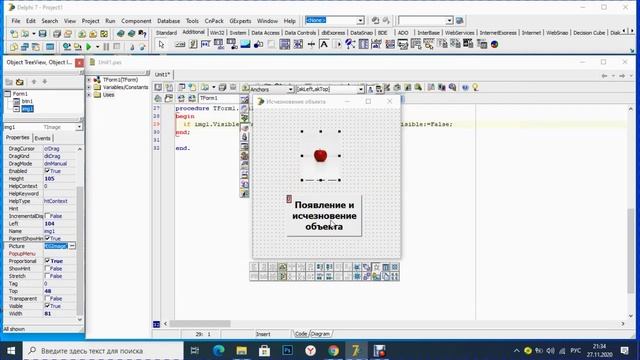The width and height of the screenshot is (640, 360).
Task: Click the Windows search box on the taskbar
Action: (103, 351)
